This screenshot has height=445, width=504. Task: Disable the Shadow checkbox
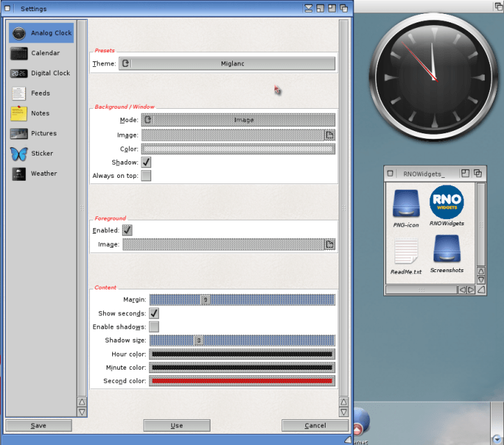coord(146,162)
